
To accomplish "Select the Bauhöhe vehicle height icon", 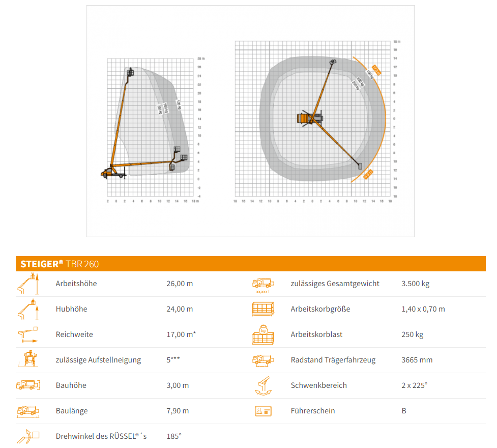I will (x=28, y=385).
